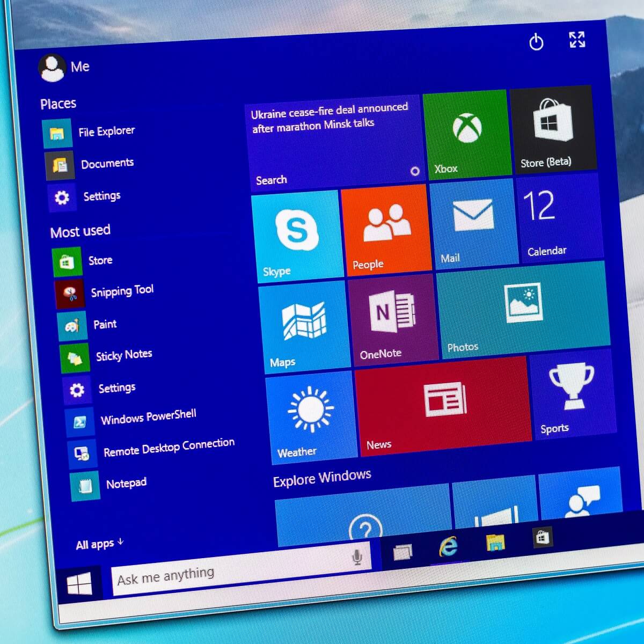
Task: Open the Store (Beta) tile
Action: [553, 129]
